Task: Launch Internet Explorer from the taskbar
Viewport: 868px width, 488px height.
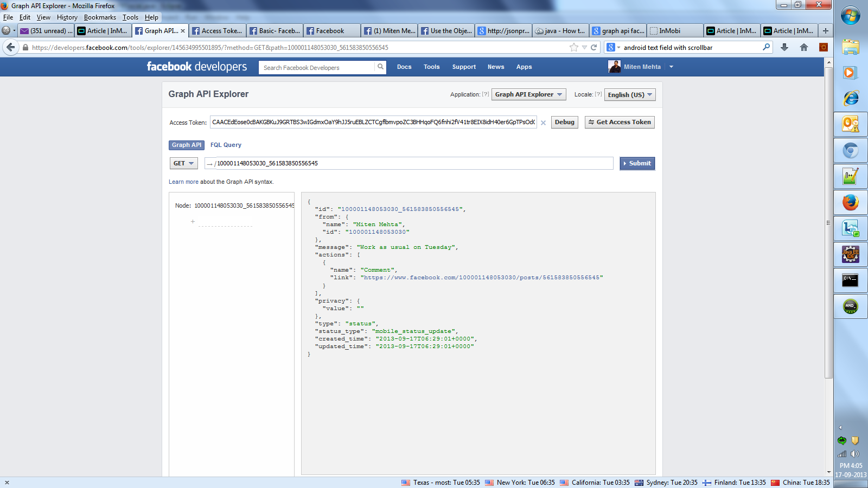Action: click(851, 98)
